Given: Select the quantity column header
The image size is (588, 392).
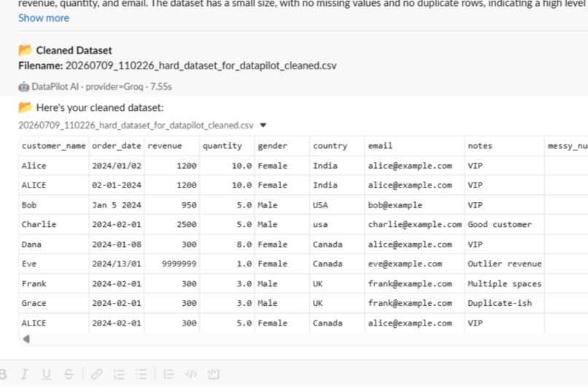Looking at the screenshot, I should tap(228, 146).
